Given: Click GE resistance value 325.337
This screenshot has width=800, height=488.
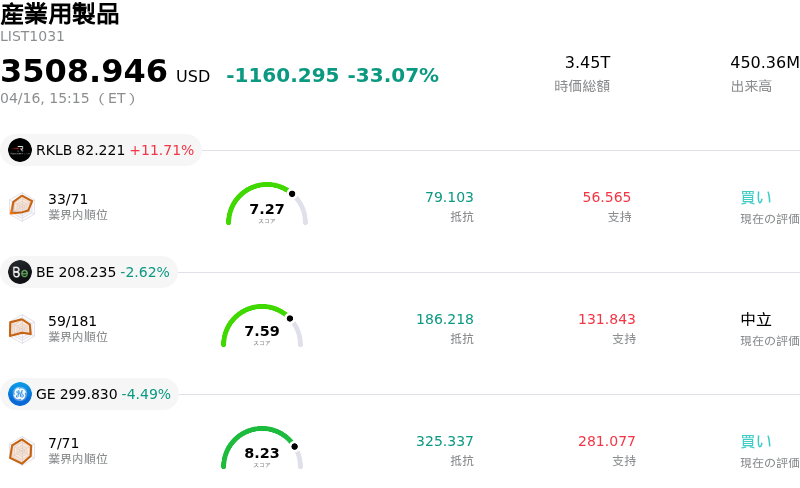Looking at the screenshot, I should click(x=445, y=441).
